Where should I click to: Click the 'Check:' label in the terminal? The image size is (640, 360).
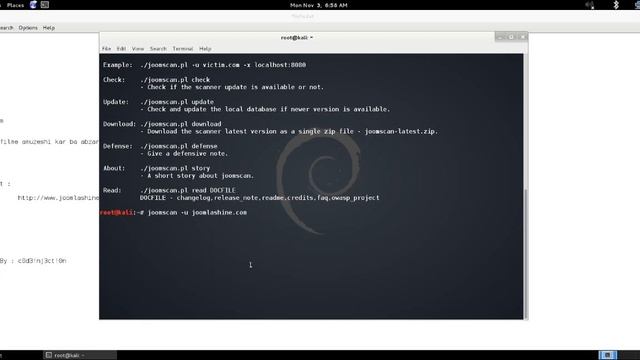[x=114, y=80]
